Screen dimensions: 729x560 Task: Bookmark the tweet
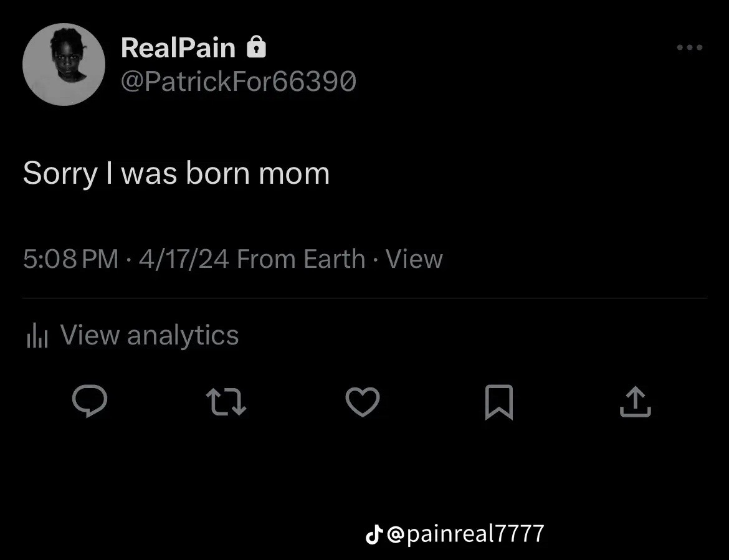498,402
